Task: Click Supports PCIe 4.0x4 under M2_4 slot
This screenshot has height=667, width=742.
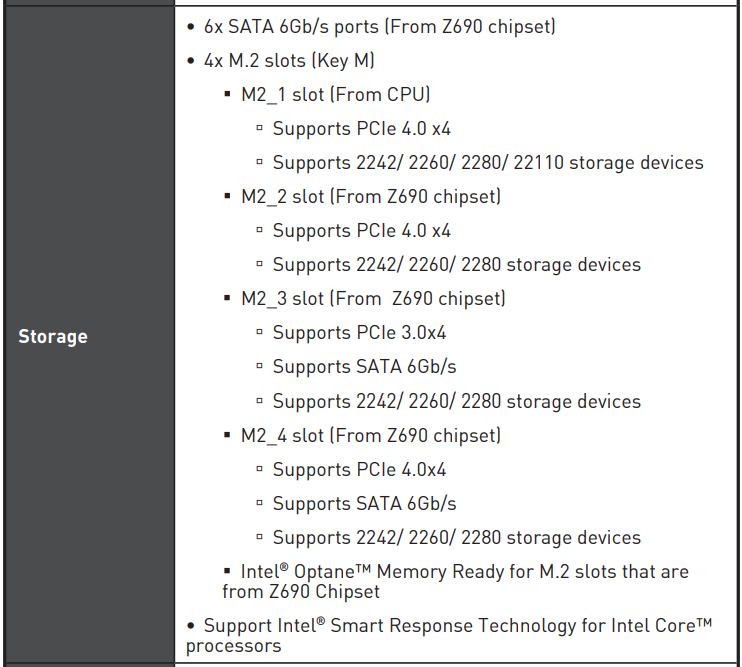Action: pyautogui.click(x=359, y=470)
